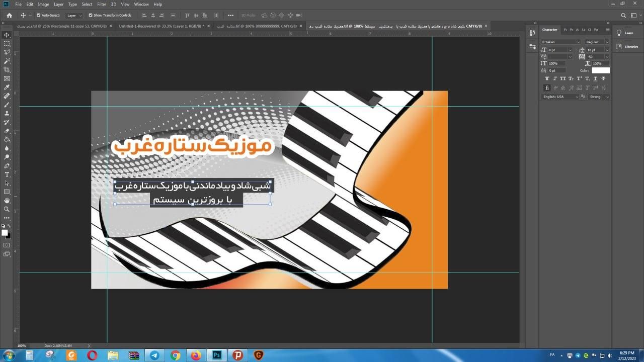The image size is (644, 362).
Task: Open the Auto-Select Layer dropdown
Action: click(74, 16)
